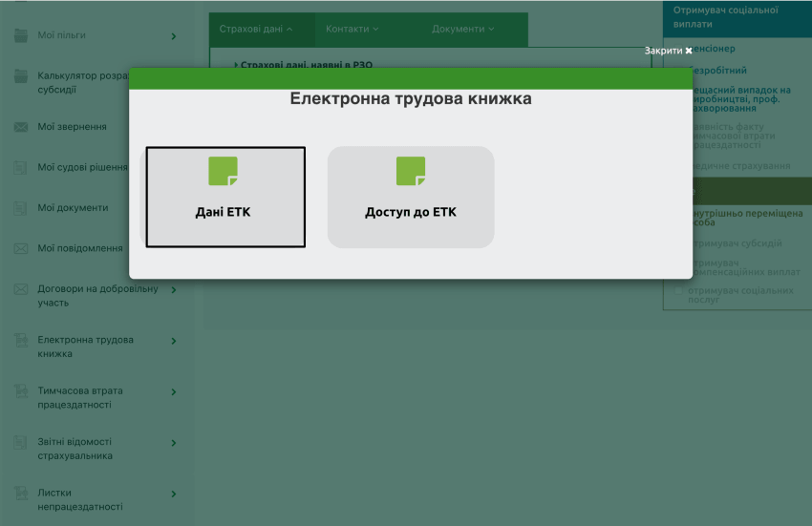812x526 pixels.
Task: Click the green document icon in Дані ЕТК
Action: pyautogui.click(x=224, y=171)
